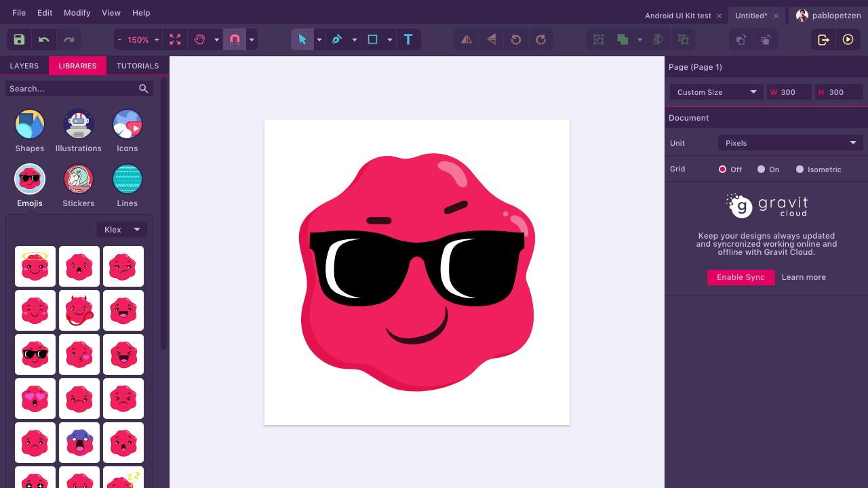The height and width of the screenshot is (488, 868).
Task: Flip the selection horizontally
Action: (466, 39)
